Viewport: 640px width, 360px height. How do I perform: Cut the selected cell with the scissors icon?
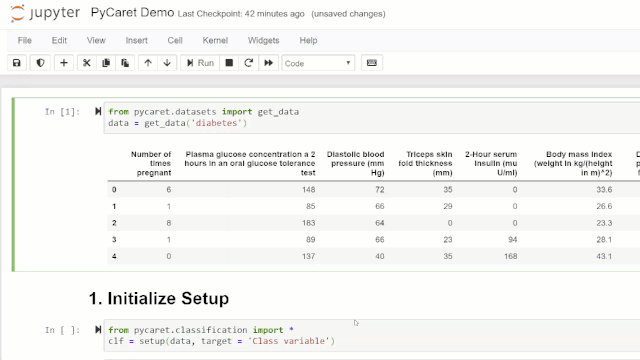[87, 63]
